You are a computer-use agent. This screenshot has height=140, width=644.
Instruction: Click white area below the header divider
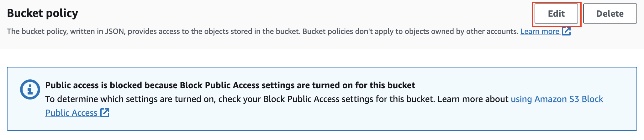pyautogui.click(x=314, y=58)
